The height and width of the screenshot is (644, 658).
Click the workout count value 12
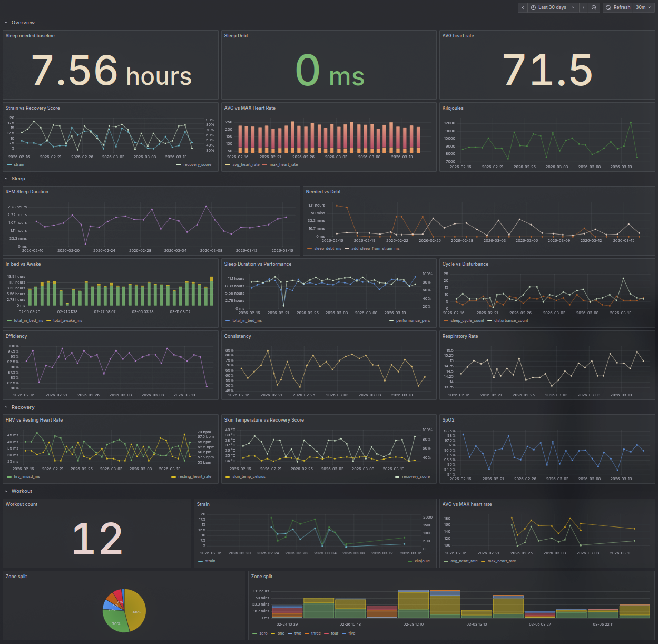[x=97, y=539]
